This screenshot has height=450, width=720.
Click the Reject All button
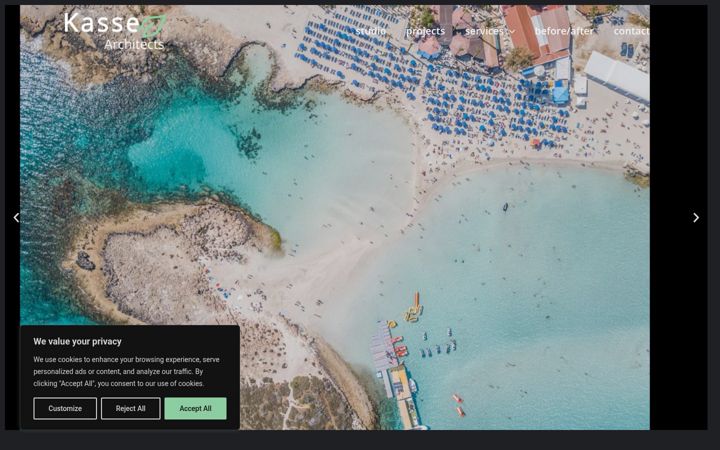click(x=130, y=408)
